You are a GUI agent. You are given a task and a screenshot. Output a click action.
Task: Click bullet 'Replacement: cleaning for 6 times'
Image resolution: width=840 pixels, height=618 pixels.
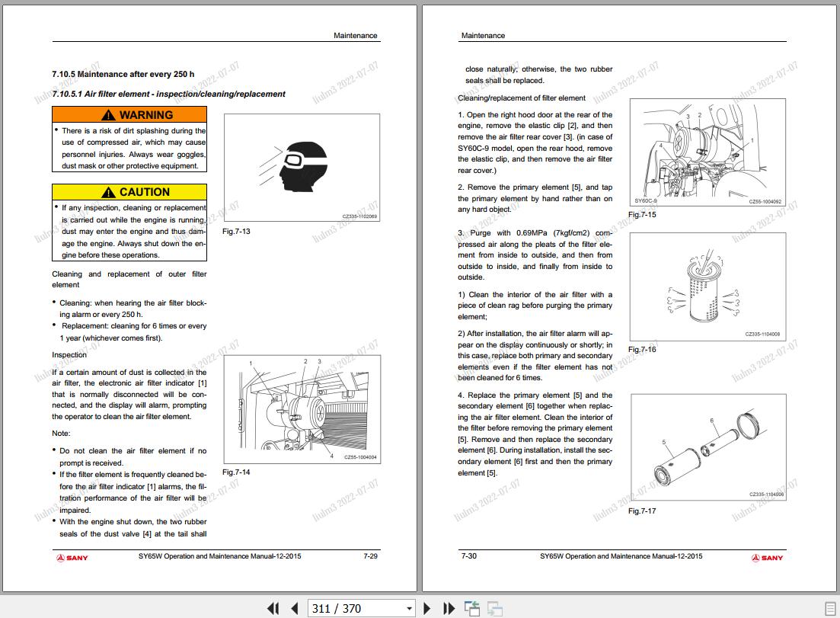coord(129,331)
